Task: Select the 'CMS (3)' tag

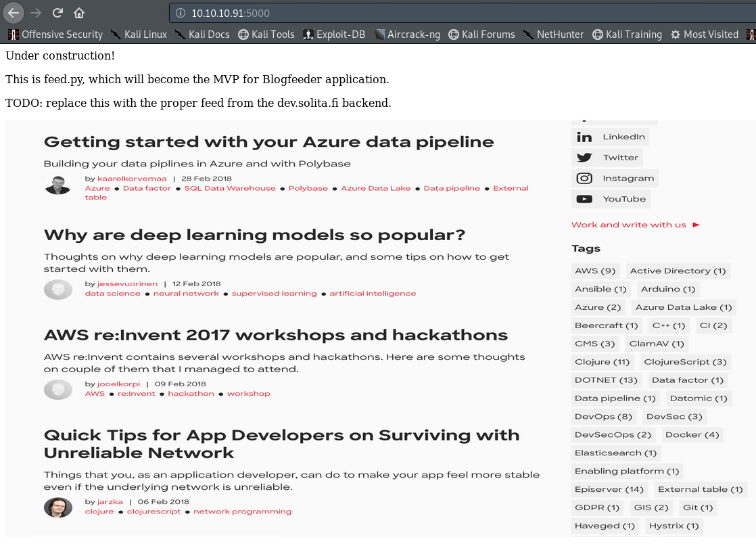Action: (594, 344)
